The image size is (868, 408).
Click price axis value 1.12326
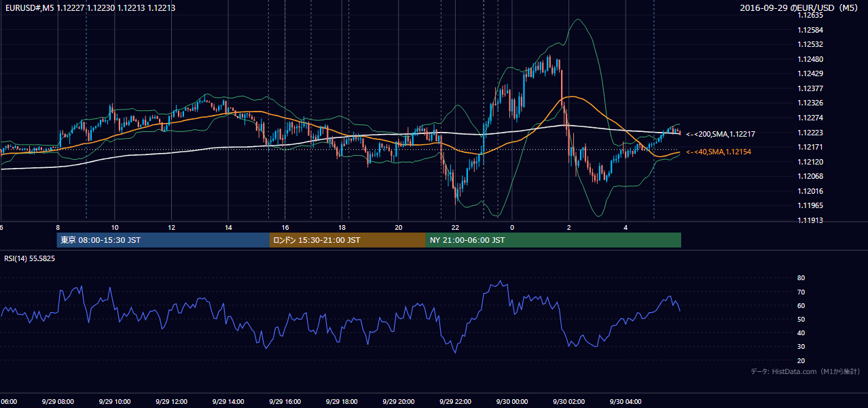pyautogui.click(x=810, y=103)
